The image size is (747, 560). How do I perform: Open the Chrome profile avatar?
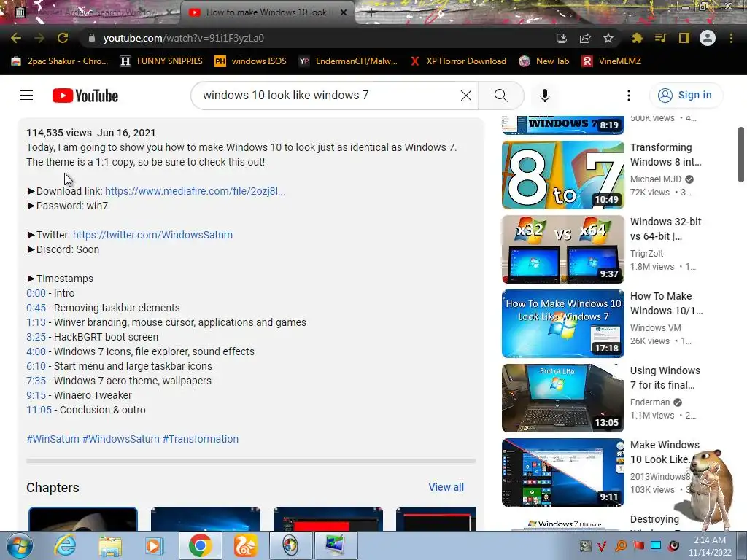[x=708, y=38]
